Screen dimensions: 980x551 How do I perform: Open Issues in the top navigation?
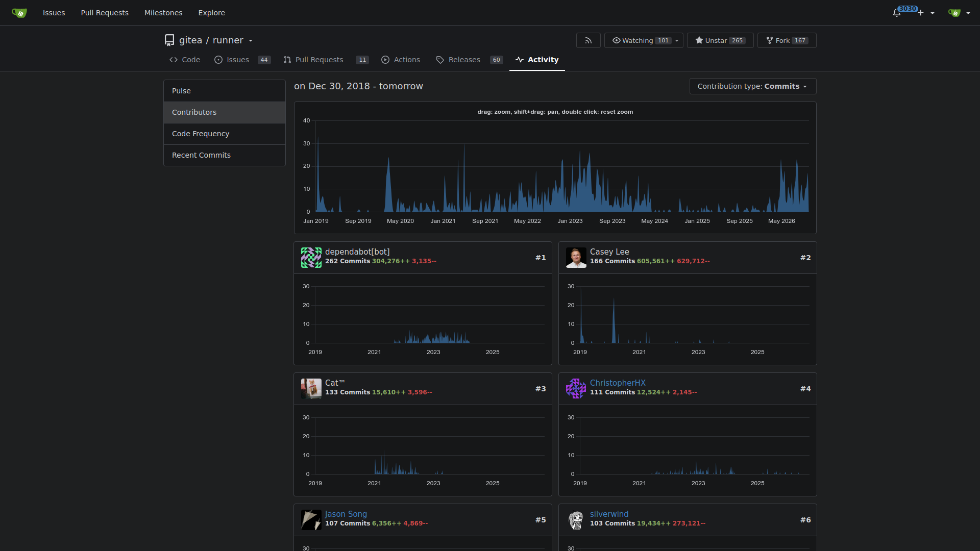tap(54, 13)
